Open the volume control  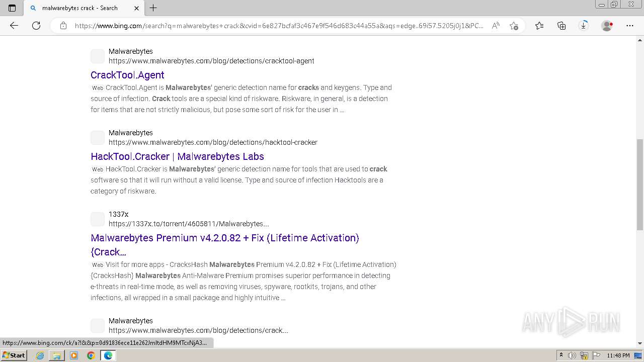[x=572, y=355]
